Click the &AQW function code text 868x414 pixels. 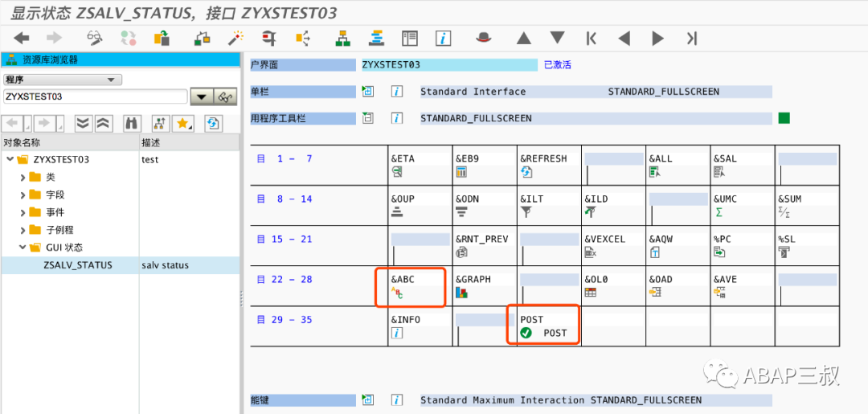click(661, 239)
